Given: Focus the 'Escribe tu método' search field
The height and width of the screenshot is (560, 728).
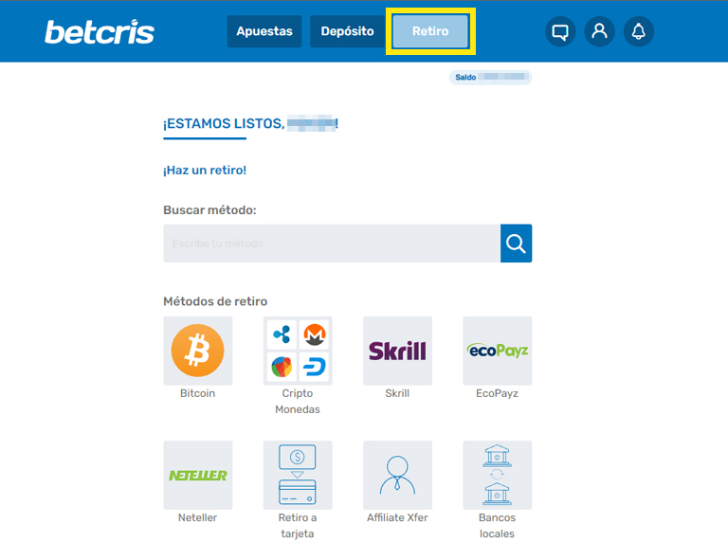Looking at the screenshot, I should [332, 244].
